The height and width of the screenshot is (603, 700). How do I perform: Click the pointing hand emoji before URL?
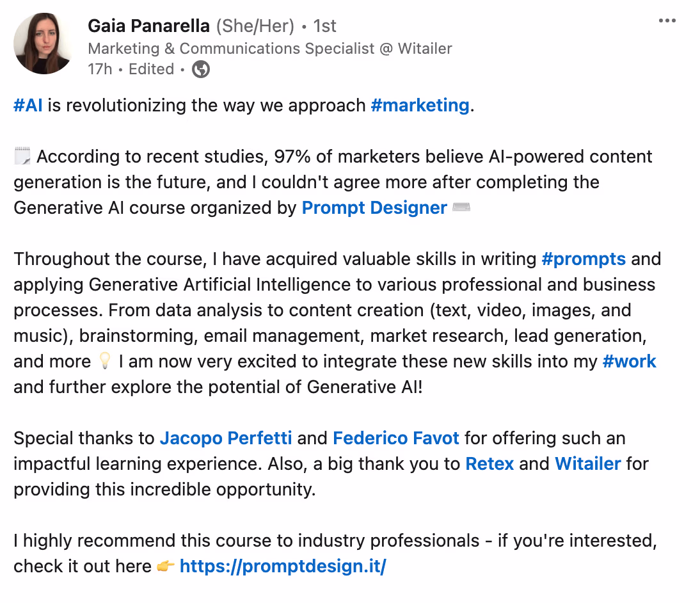coord(165,567)
